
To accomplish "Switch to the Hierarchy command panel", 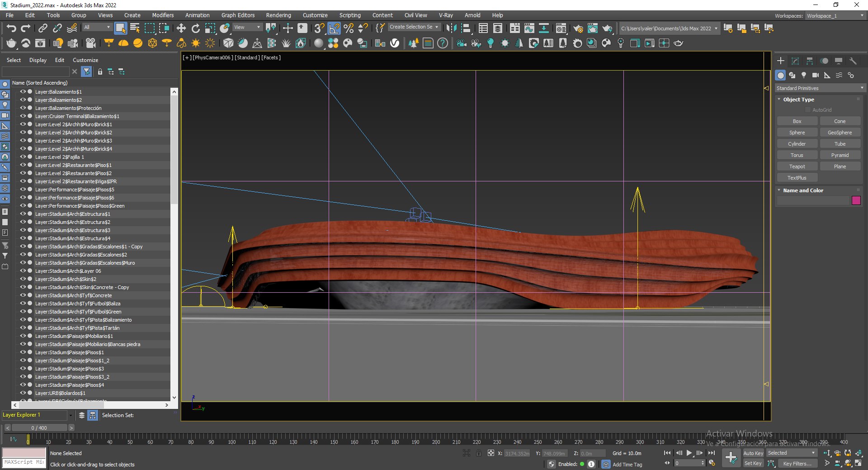I will tap(810, 61).
